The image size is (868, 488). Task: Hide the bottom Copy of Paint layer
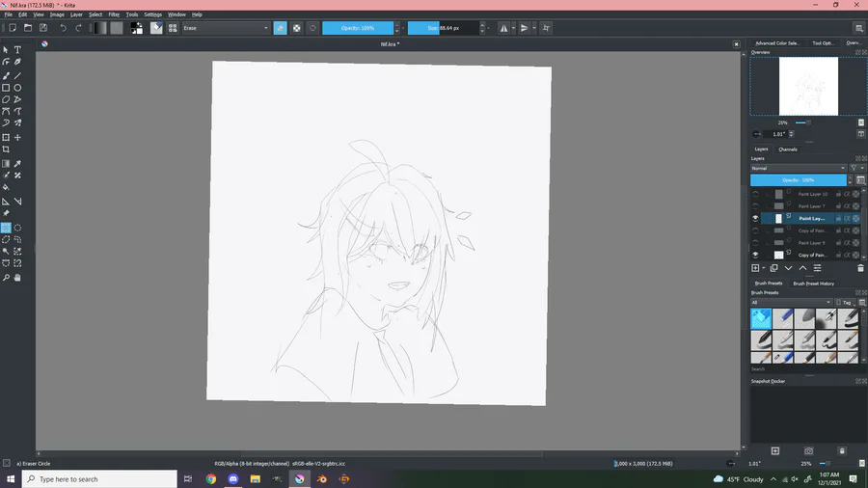[755, 255]
